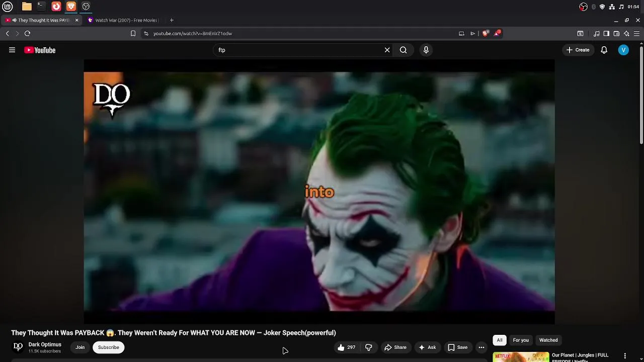Go to the YouTube home logo
This screenshot has width=644, height=362.
point(40,50)
